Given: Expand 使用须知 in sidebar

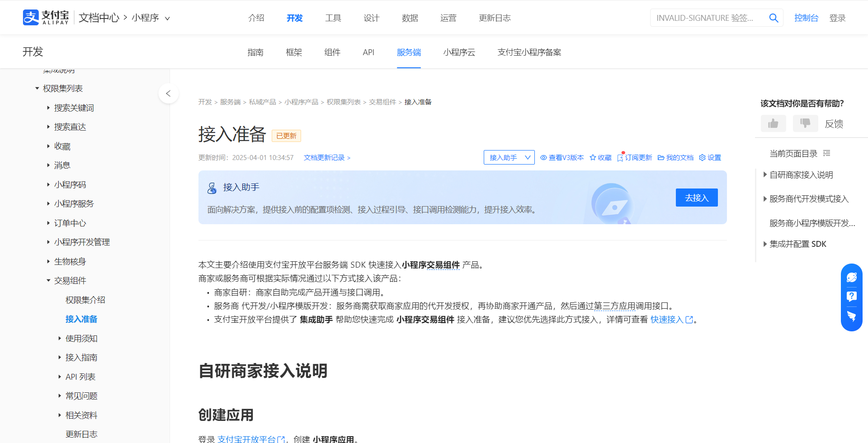Looking at the screenshot, I should (x=60, y=338).
